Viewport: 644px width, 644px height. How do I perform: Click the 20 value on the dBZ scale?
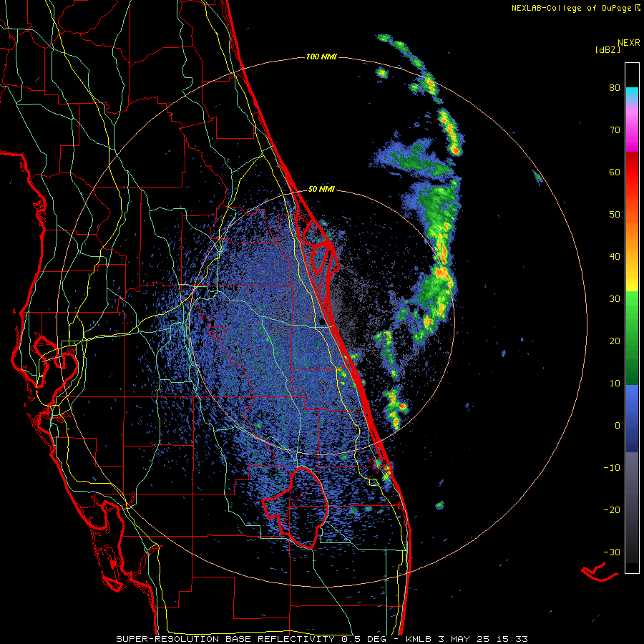(x=615, y=341)
